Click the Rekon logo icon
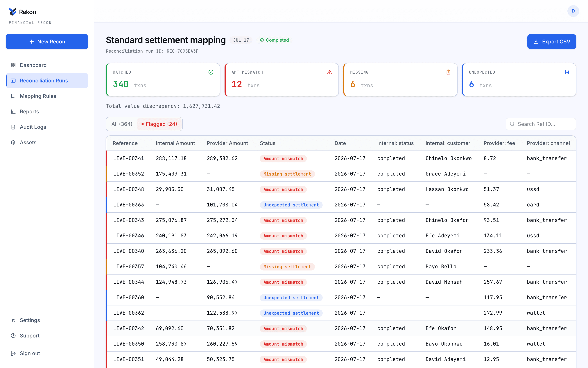Viewport: 588px width, 368px height. tap(12, 12)
